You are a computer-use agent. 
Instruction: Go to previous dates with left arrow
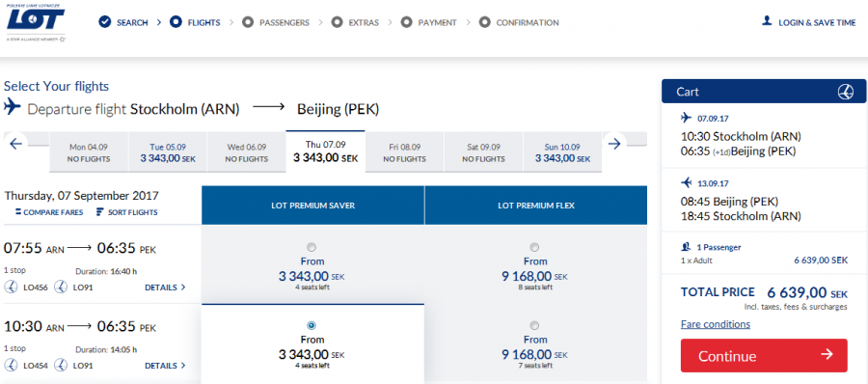tap(16, 144)
